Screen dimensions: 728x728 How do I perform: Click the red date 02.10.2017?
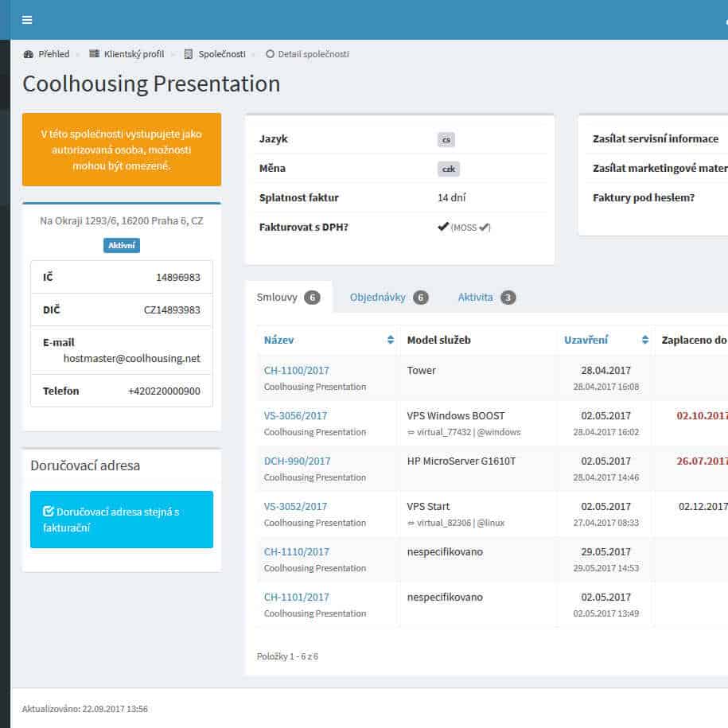(702, 416)
